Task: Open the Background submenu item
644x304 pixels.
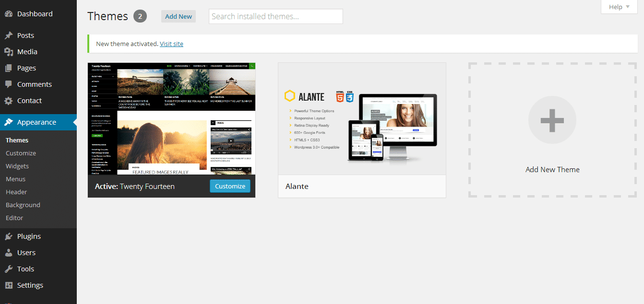Action: point(23,205)
